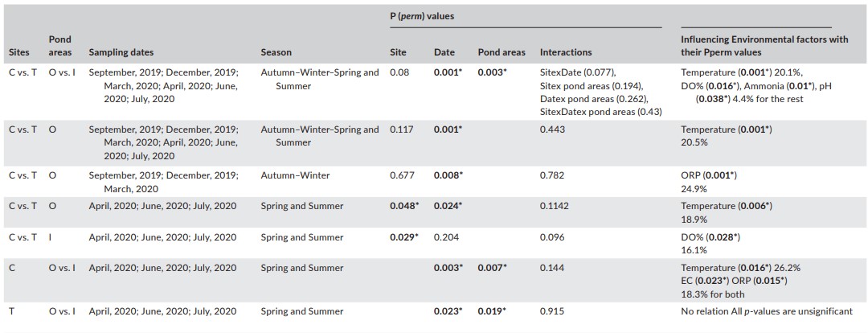Click the Pond areas value 0.019*
Screen dimensions: 868x333
click(x=493, y=311)
